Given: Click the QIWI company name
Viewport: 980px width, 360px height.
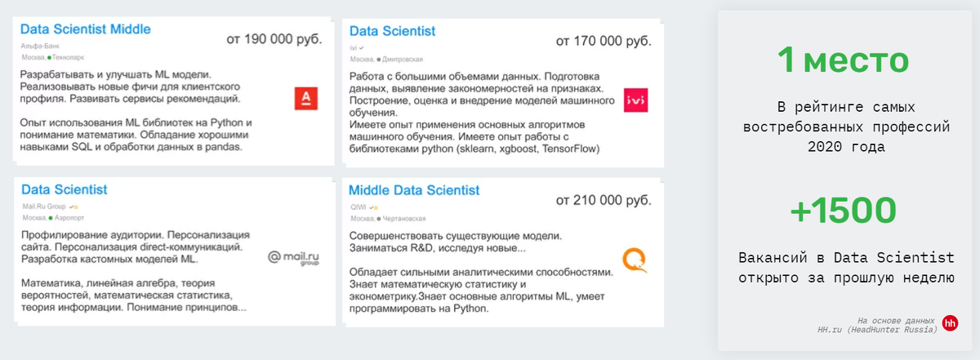Looking at the screenshot, I should coord(358,207).
